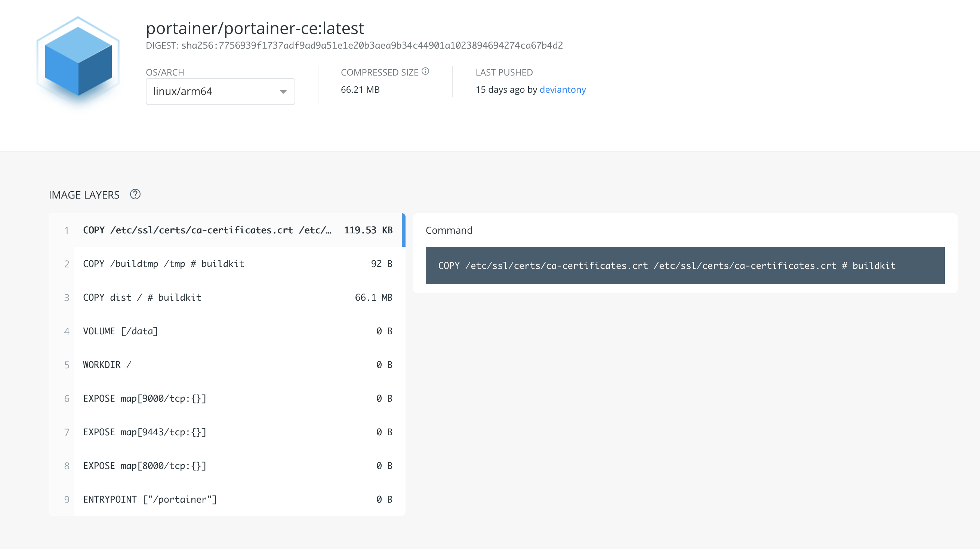Select the linux/arm64 architecture combo box
Viewport: 980px width, 549px height.
[213, 91]
